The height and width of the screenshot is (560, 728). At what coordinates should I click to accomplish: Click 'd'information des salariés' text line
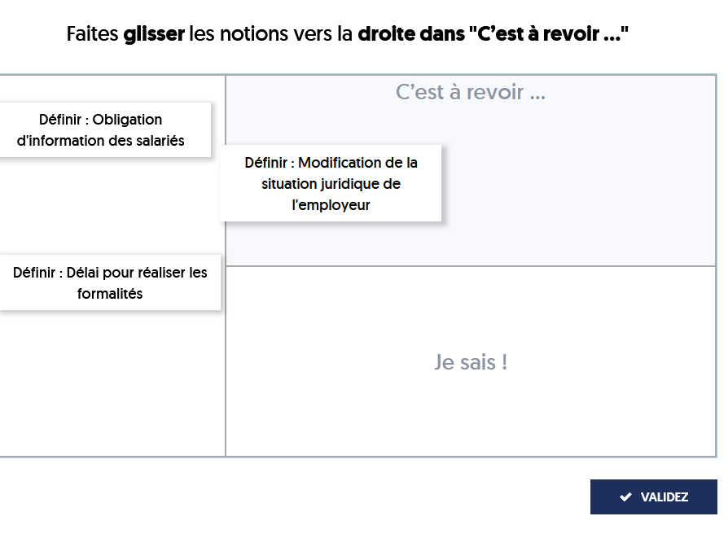(x=101, y=141)
